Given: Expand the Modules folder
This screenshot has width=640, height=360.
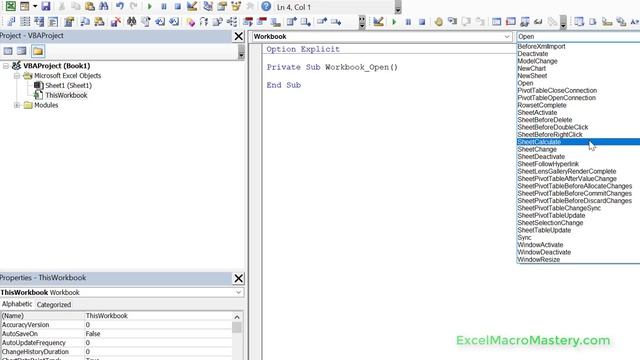Looking at the screenshot, I should click(x=17, y=105).
